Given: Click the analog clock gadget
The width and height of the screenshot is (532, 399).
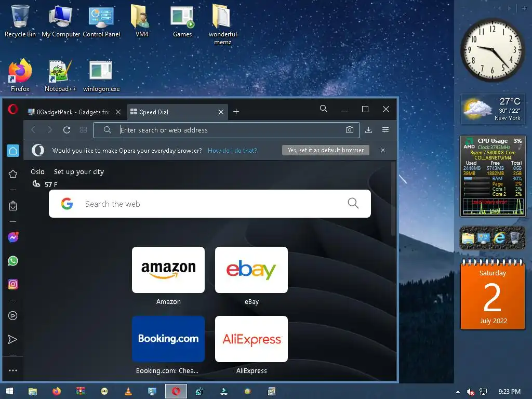Looking at the screenshot, I should point(493,50).
